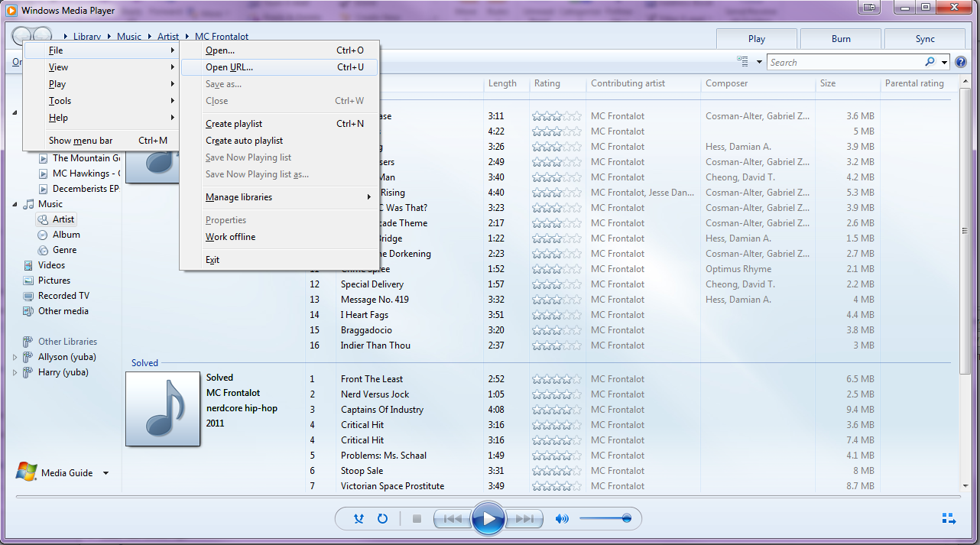Sort by the Rating column header
Image resolution: width=980 pixels, height=545 pixels.
tap(557, 83)
